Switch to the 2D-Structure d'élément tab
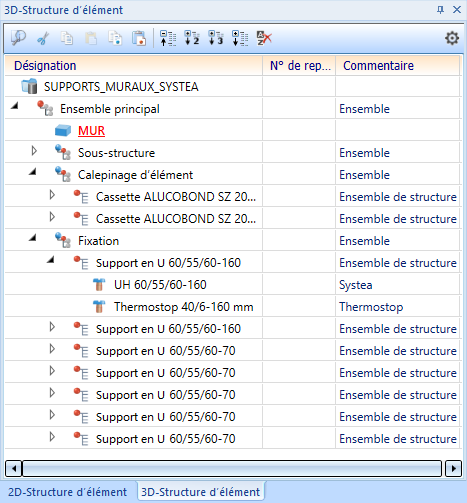 67,492
